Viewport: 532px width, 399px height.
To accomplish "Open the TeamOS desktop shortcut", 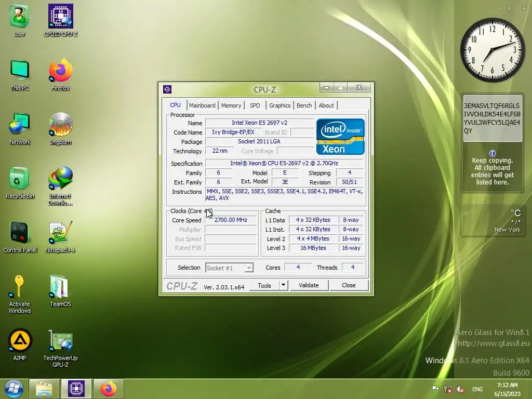I will click(60, 290).
